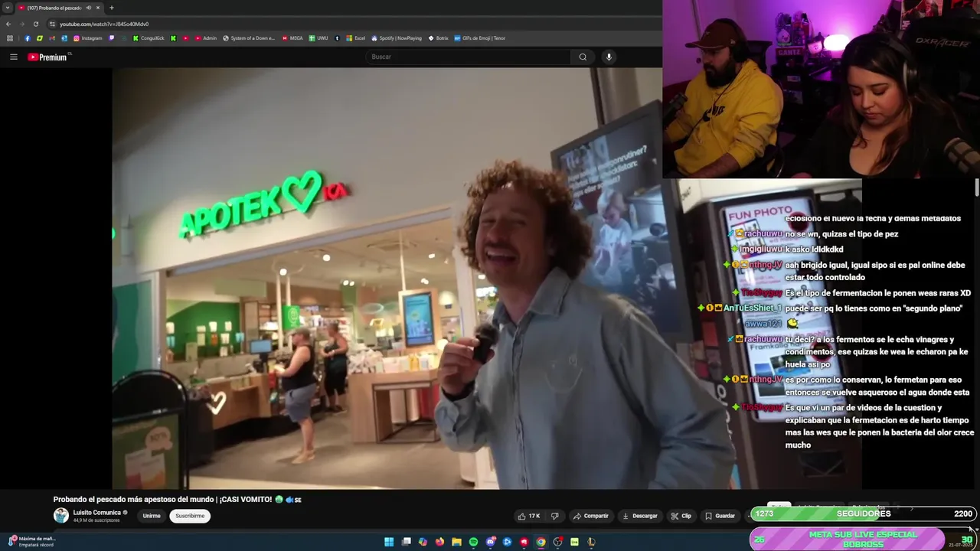This screenshot has height=551, width=980.
Task: Open the weather widget Máxima de mañana
Action: tap(31, 541)
